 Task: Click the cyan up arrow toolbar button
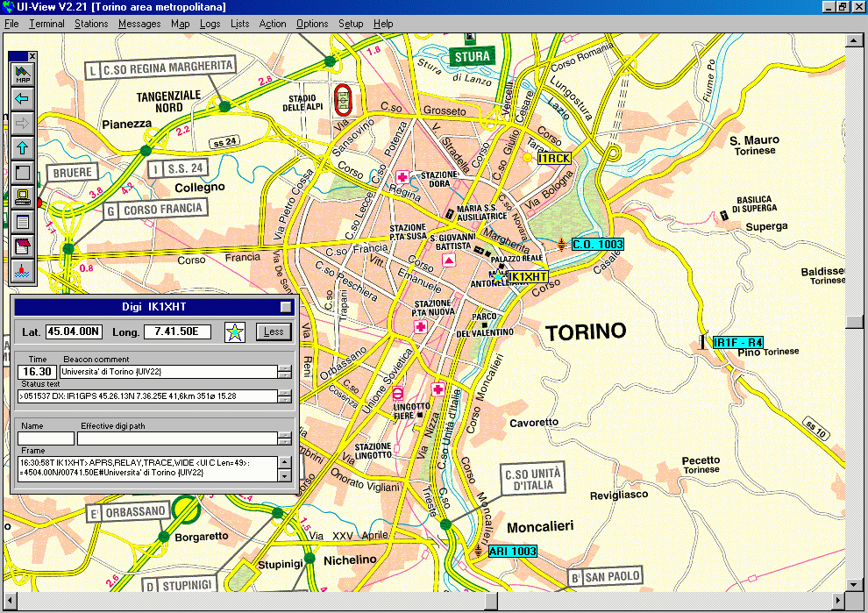[x=23, y=148]
